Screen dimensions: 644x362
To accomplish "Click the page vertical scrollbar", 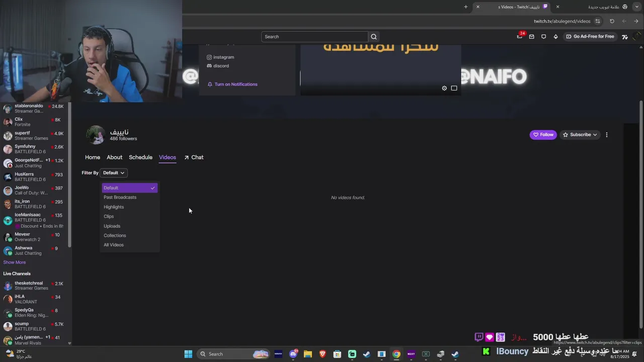I will click(641, 214).
